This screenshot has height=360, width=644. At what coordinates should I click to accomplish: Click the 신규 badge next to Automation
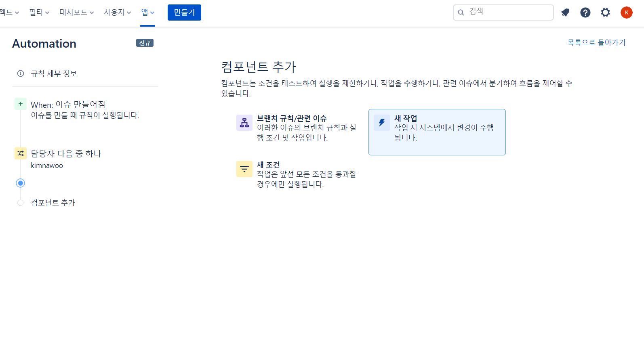pos(145,43)
